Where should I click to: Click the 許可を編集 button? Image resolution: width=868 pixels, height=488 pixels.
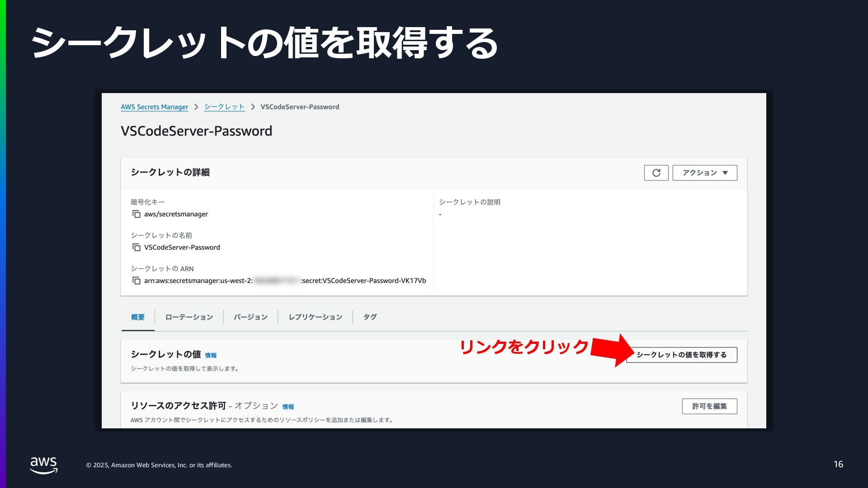[709, 406]
